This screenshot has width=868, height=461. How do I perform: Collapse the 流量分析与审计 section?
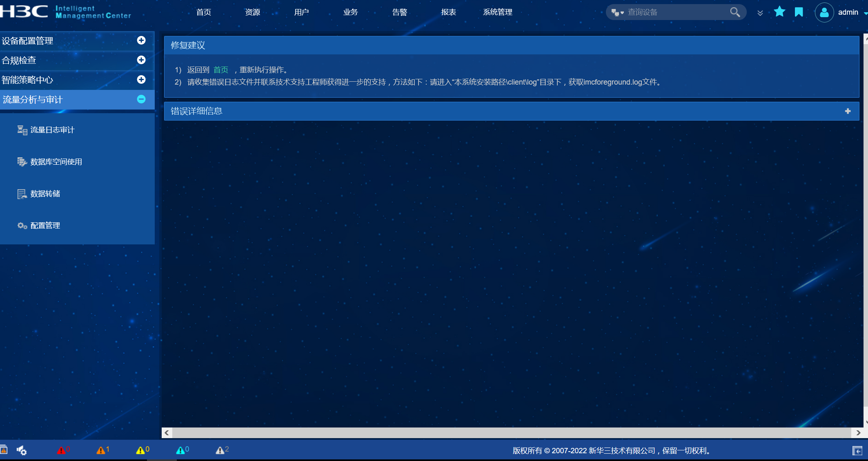coord(141,99)
